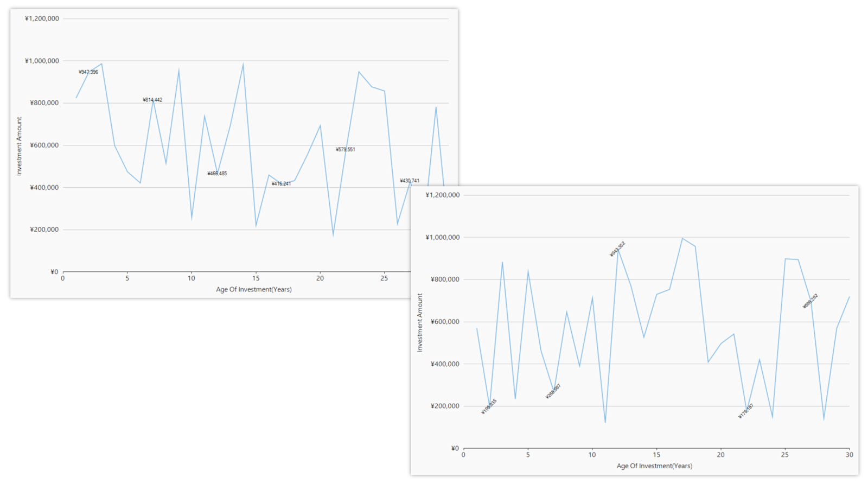Click ¥1,200,000 axis label in front chart

pyautogui.click(x=443, y=195)
